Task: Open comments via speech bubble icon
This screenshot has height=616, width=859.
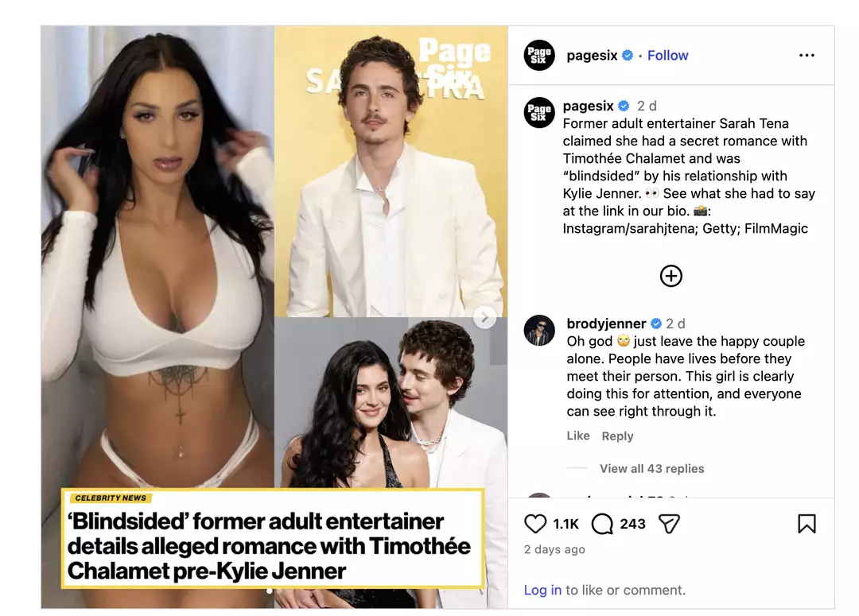Action: (x=602, y=524)
